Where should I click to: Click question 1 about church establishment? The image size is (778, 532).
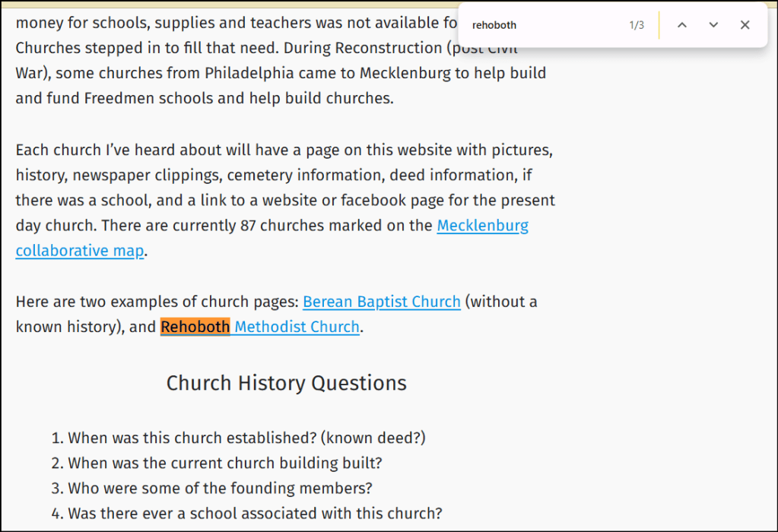pos(246,438)
